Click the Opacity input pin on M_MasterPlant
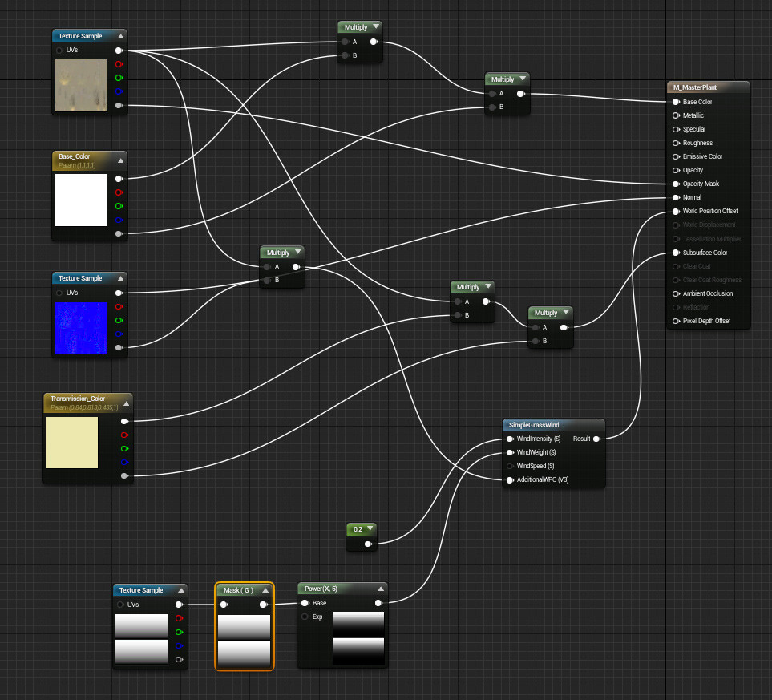The image size is (772, 700). (x=676, y=171)
